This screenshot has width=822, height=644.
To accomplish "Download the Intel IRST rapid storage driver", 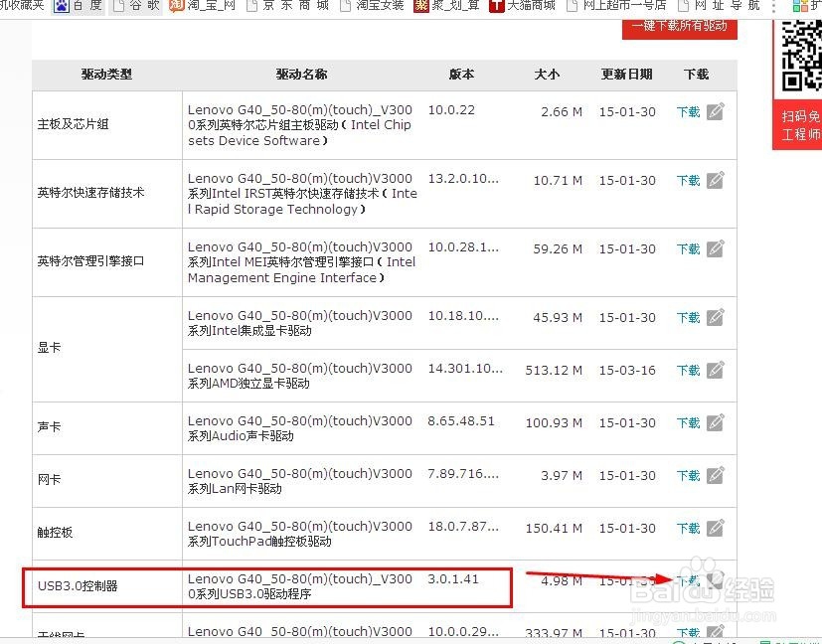I will pyautogui.click(x=689, y=180).
